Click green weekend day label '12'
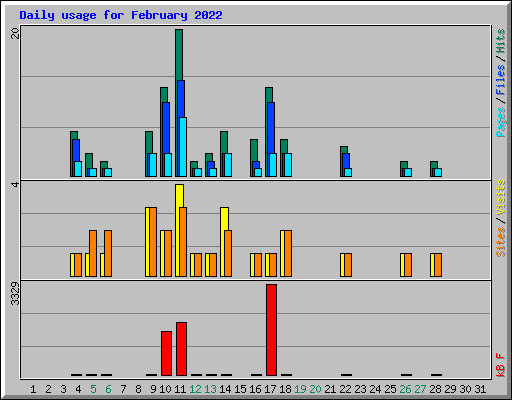 195,389
